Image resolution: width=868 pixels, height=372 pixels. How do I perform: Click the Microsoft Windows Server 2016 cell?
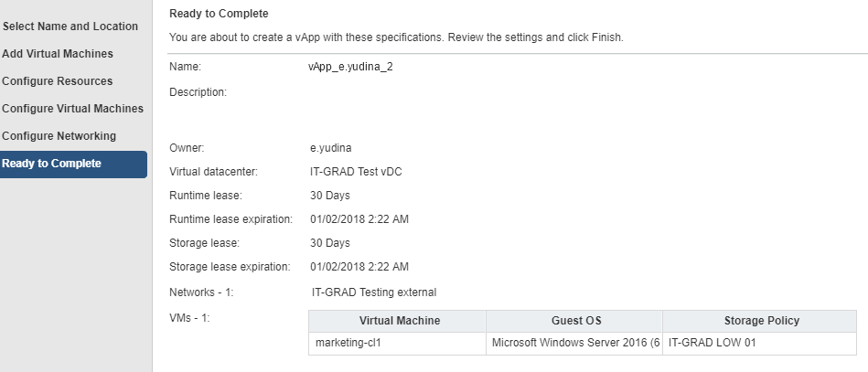574,344
